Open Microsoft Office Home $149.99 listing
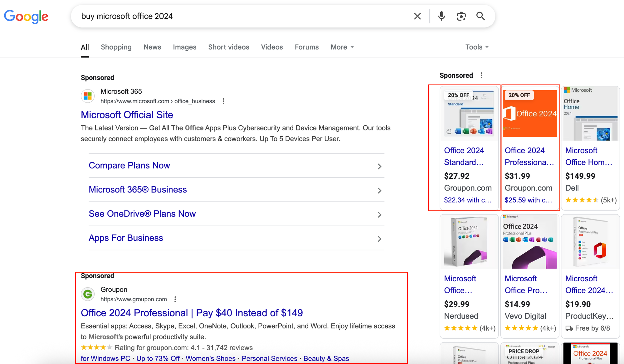The height and width of the screenshot is (364, 624). (x=589, y=156)
